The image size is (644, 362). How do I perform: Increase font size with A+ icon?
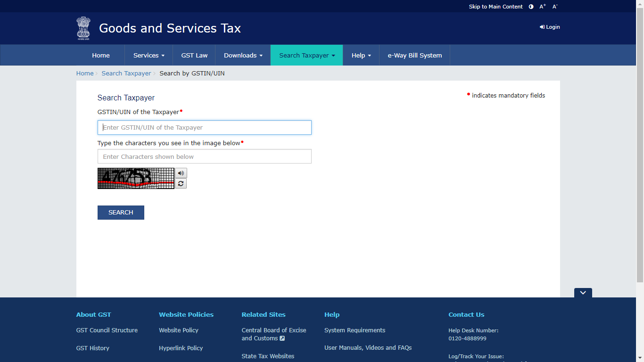tap(543, 7)
